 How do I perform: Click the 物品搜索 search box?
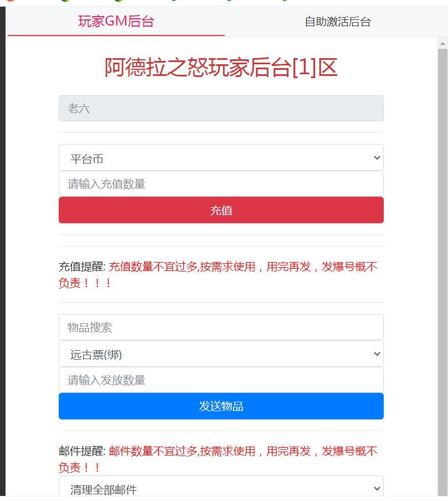click(221, 327)
